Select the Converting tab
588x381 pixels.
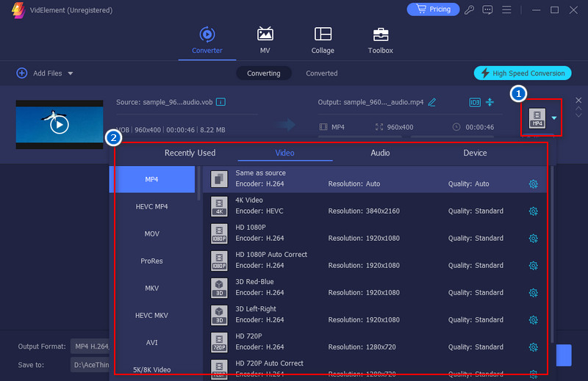[264, 73]
